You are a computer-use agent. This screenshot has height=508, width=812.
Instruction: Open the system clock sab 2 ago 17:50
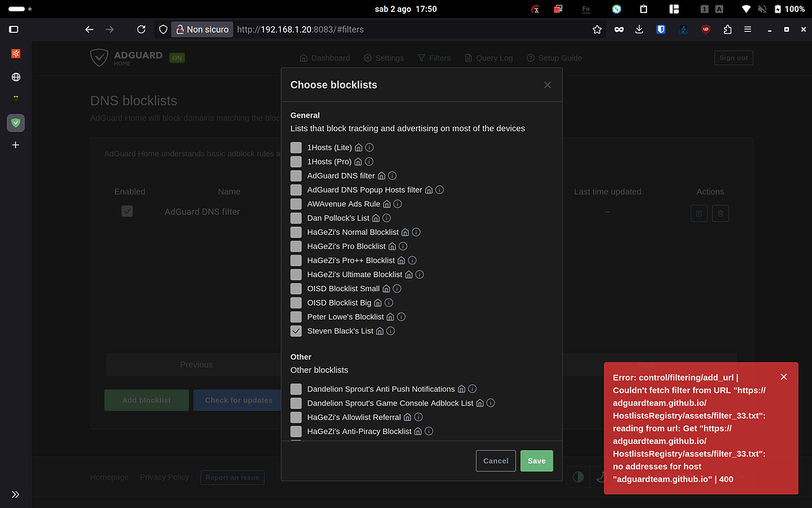tap(405, 9)
